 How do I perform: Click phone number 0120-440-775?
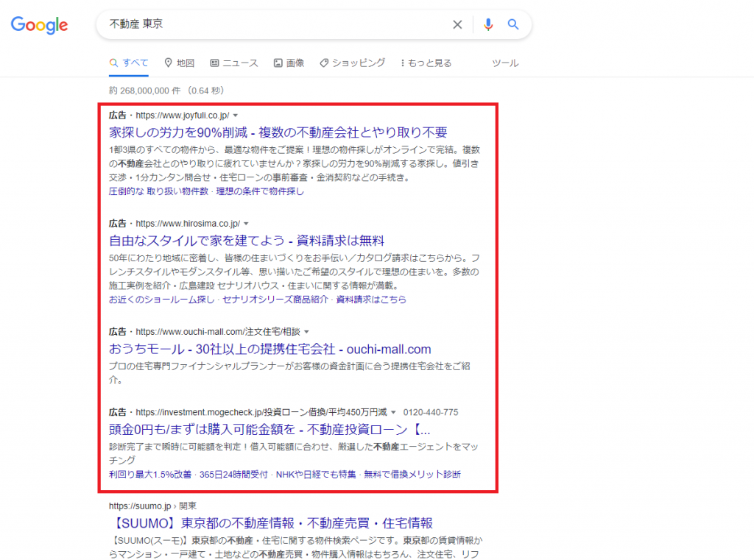[x=430, y=412]
